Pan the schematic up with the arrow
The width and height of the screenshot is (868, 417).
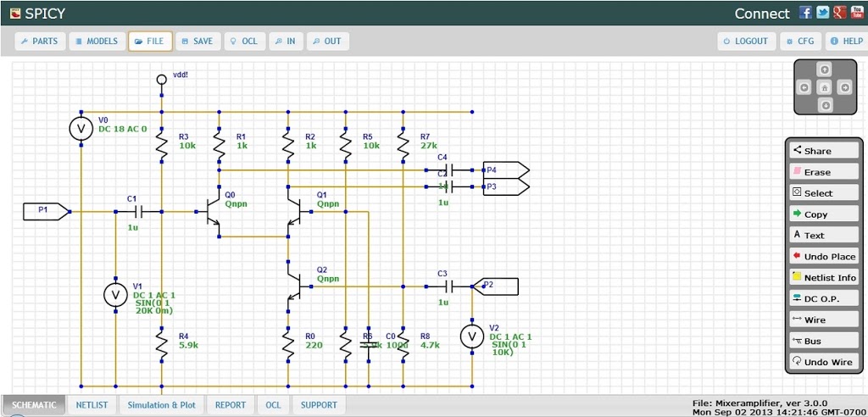(825, 69)
